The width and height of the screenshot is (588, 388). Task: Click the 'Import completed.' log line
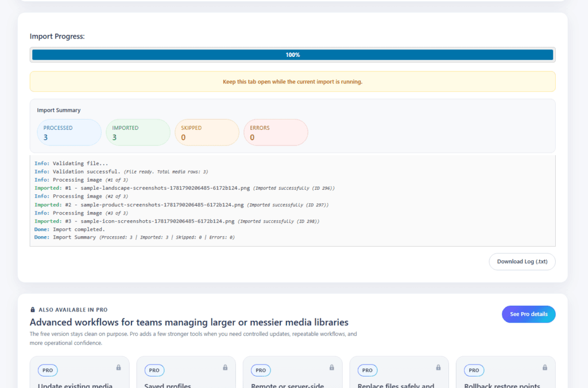[69, 229]
